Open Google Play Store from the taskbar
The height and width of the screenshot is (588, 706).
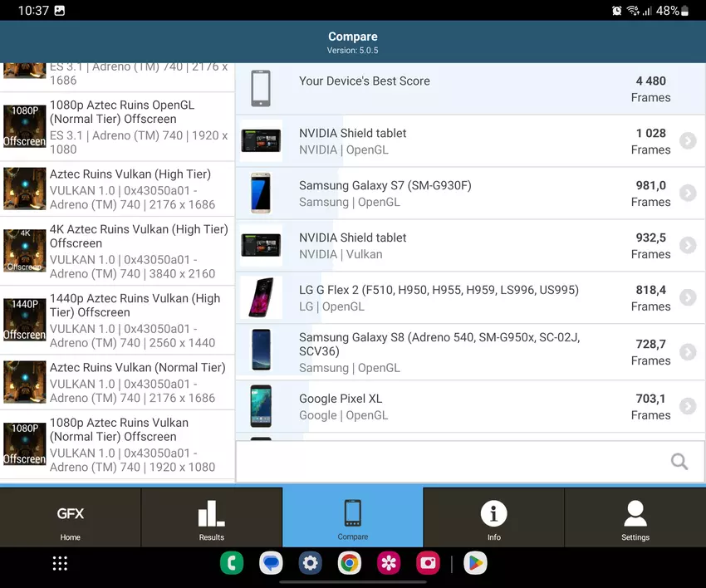(x=475, y=564)
